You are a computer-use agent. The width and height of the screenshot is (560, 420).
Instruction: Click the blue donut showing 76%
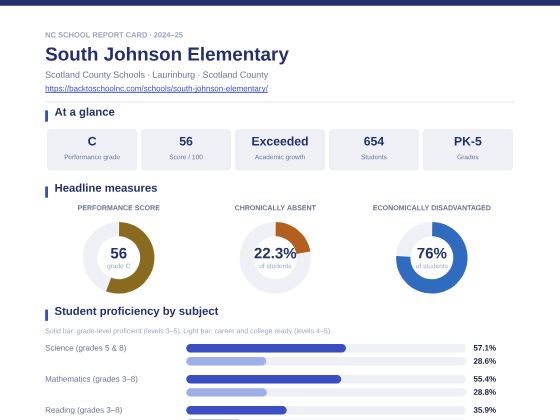click(431, 258)
